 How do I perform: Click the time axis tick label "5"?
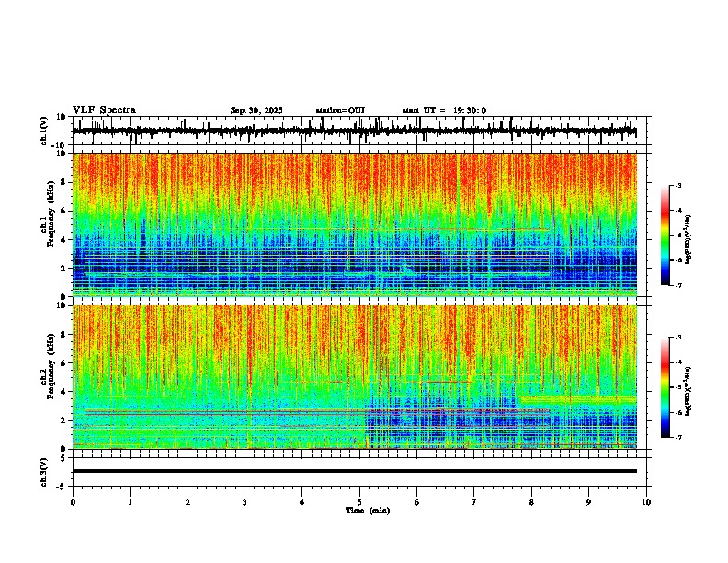click(x=359, y=502)
